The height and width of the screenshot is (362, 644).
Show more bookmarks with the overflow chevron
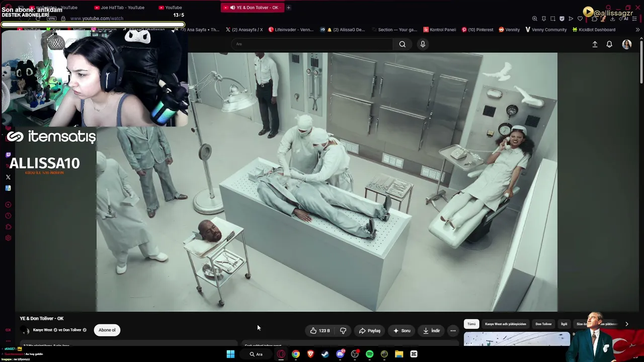(637, 30)
